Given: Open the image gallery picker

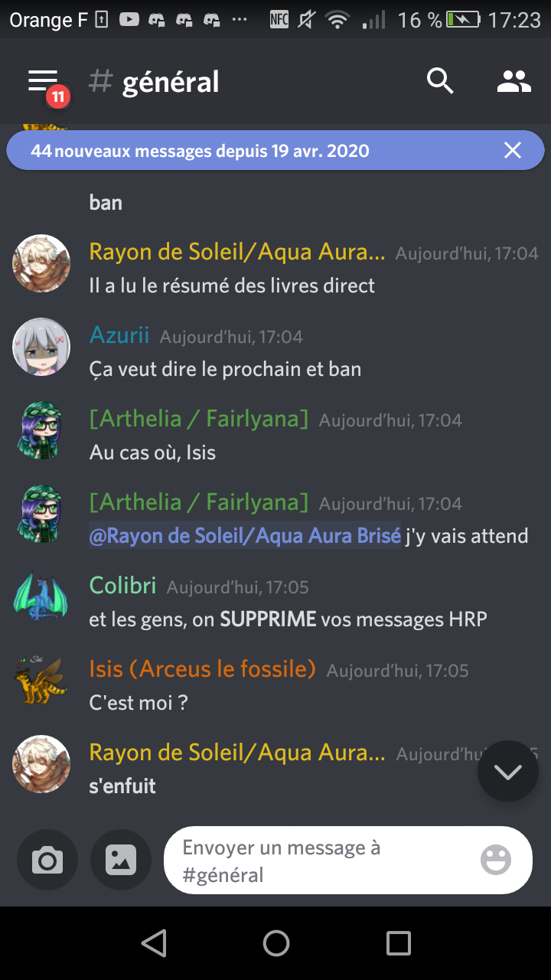Looking at the screenshot, I should point(121,861).
